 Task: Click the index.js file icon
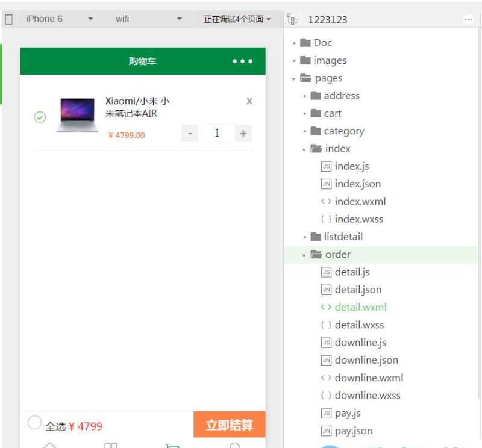[326, 166]
